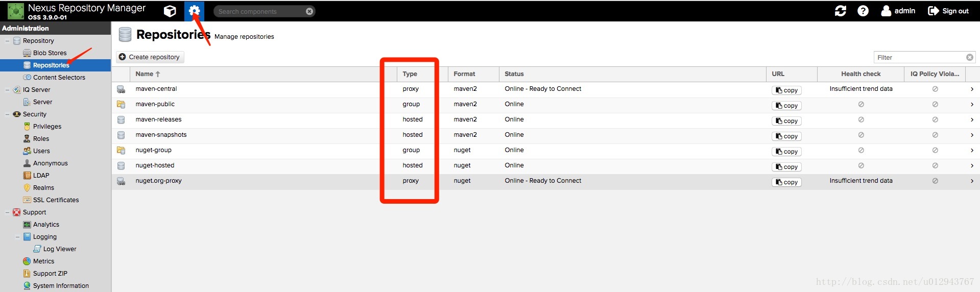980x292 pixels.
Task: Select the maven-snapshots repository name
Action: (x=161, y=135)
